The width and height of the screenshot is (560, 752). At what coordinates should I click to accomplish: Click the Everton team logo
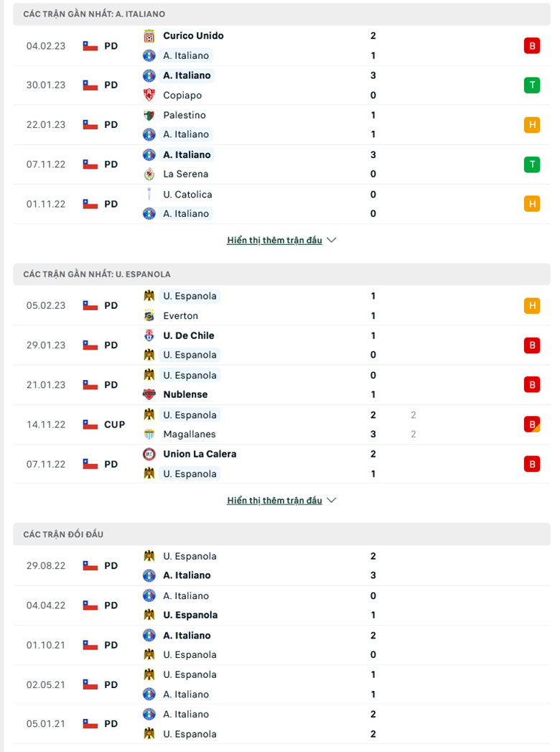[149, 315]
